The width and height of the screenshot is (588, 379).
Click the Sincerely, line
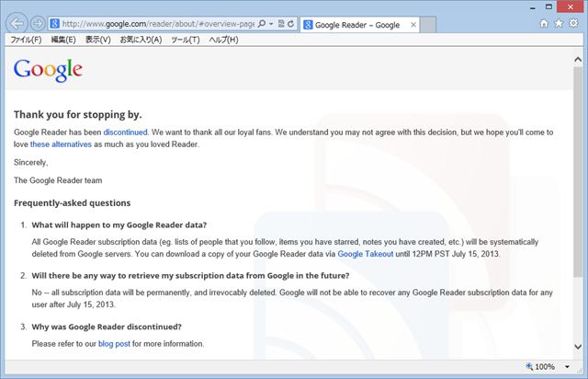coord(30,162)
